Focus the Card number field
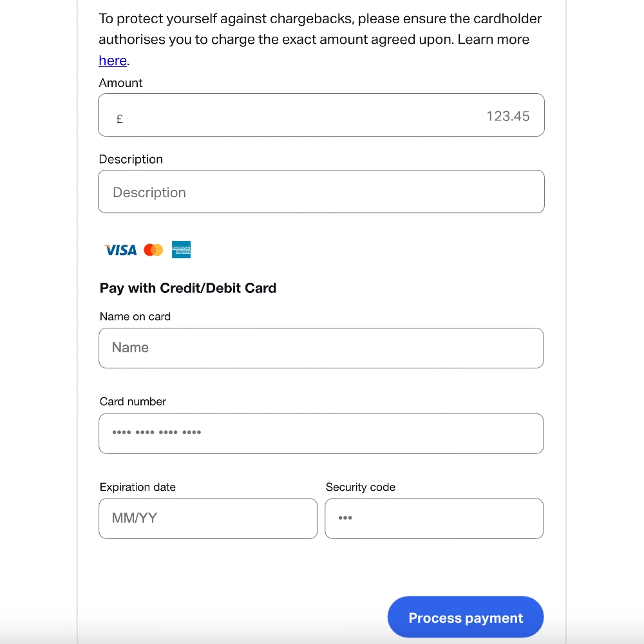The image size is (644, 644). coord(321,433)
